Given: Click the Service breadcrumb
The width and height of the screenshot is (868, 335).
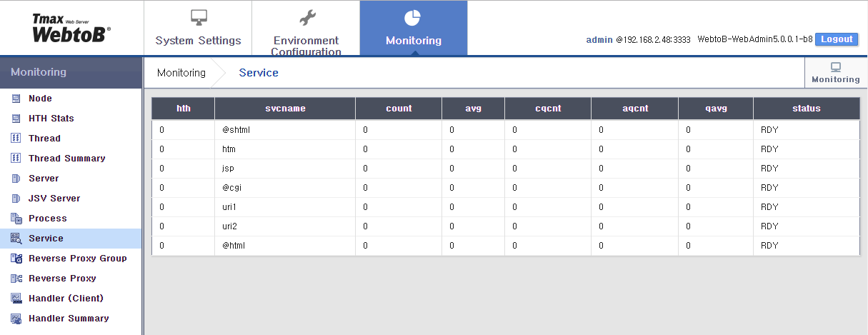Looking at the screenshot, I should [259, 73].
